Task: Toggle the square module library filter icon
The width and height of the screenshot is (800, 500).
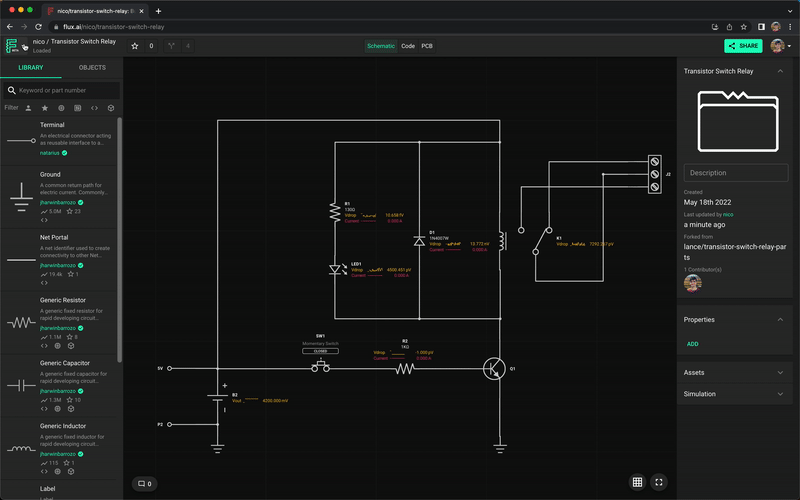Action: coord(78,108)
